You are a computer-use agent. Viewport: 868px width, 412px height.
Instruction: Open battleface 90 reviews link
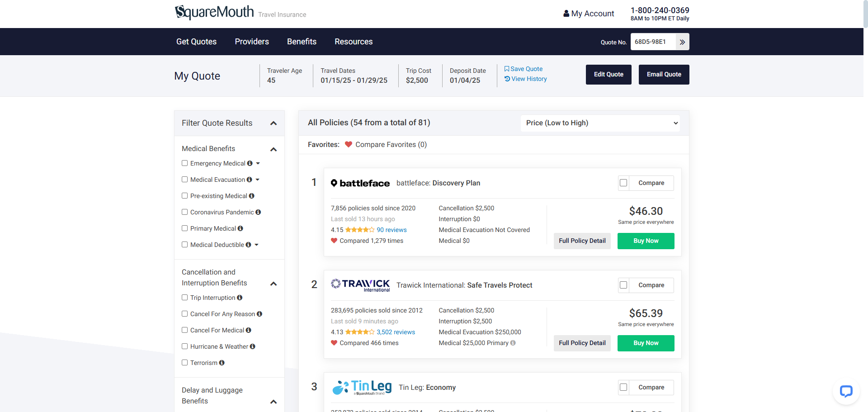[x=392, y=230]
